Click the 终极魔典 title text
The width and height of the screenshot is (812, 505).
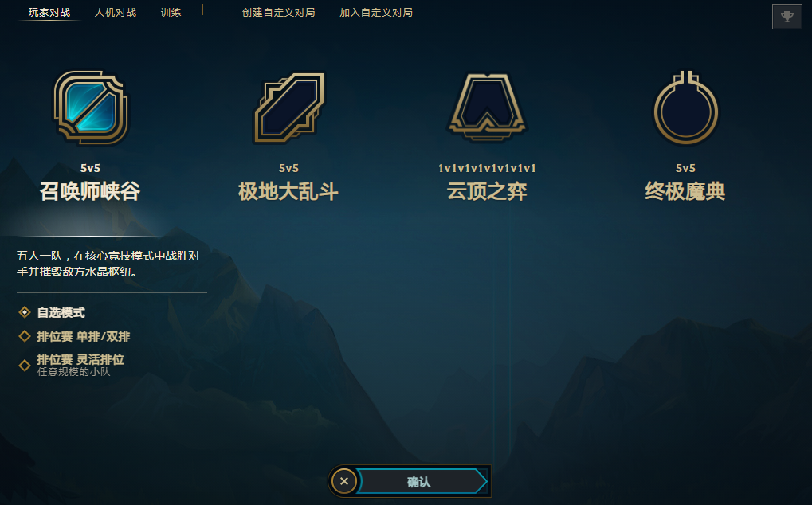coord(685,191)
